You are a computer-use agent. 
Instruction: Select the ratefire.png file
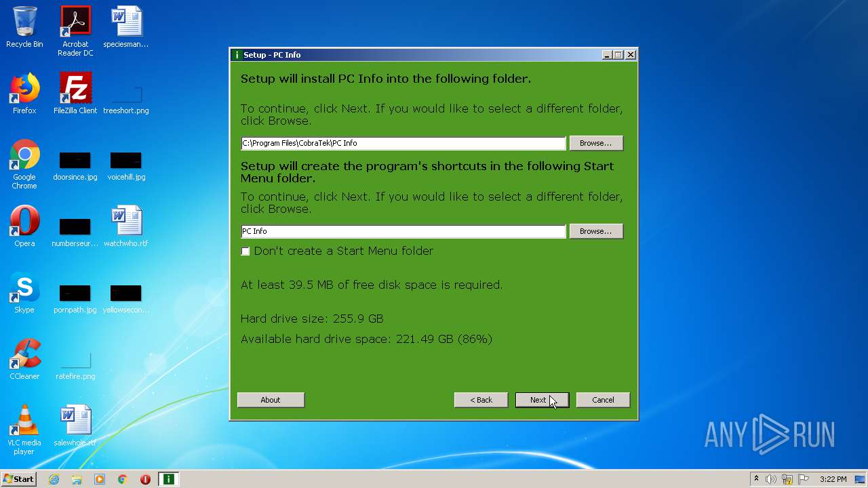(x=75, y=365)
